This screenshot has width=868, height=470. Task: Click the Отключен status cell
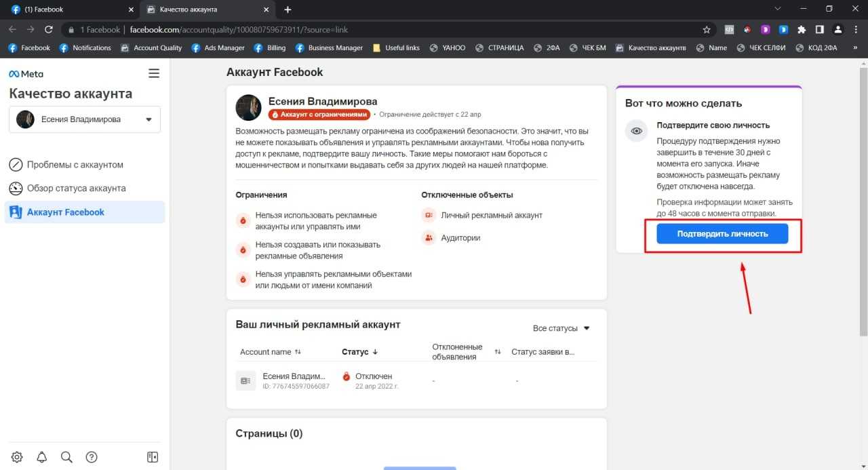click(x=370, y=380)
